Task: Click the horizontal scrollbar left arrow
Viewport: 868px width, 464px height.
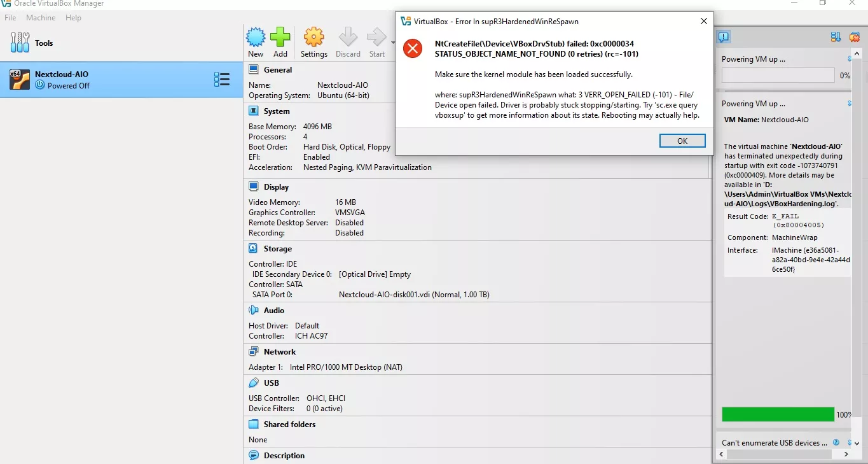Action: (x=720, y=454)
